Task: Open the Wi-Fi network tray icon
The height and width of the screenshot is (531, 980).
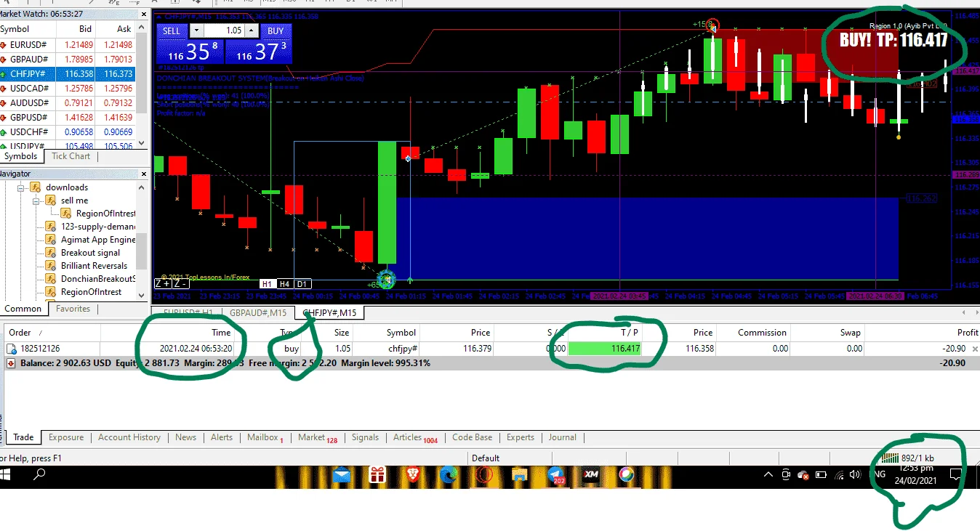Action: (839, 475)
